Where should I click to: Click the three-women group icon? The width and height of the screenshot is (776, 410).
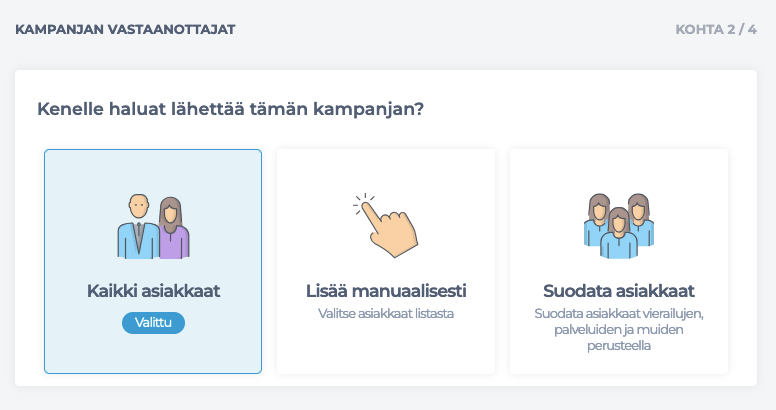point(619,226)
